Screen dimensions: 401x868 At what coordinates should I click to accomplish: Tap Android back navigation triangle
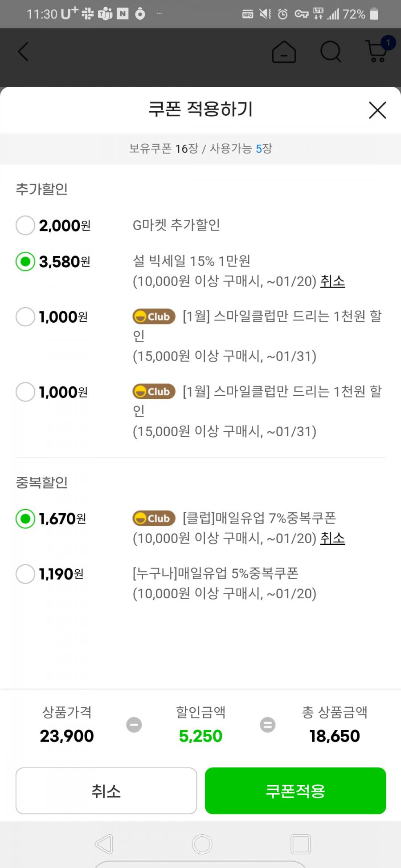point(105,844)
